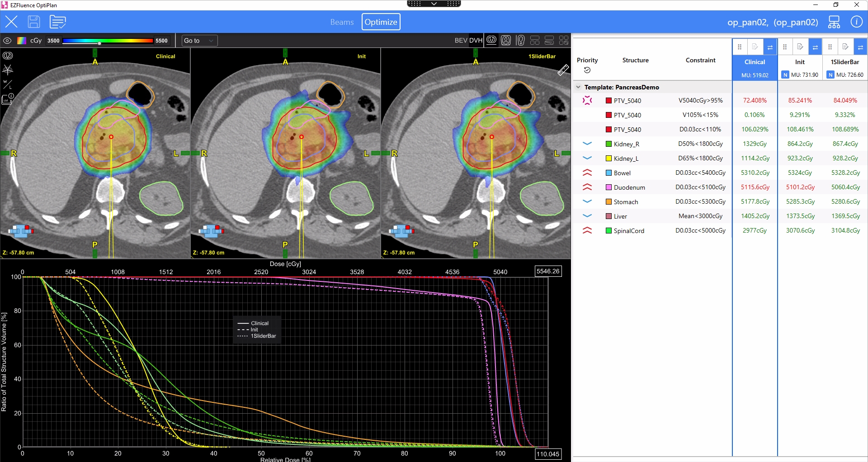Switch to axial view orientation

point(491,41)
